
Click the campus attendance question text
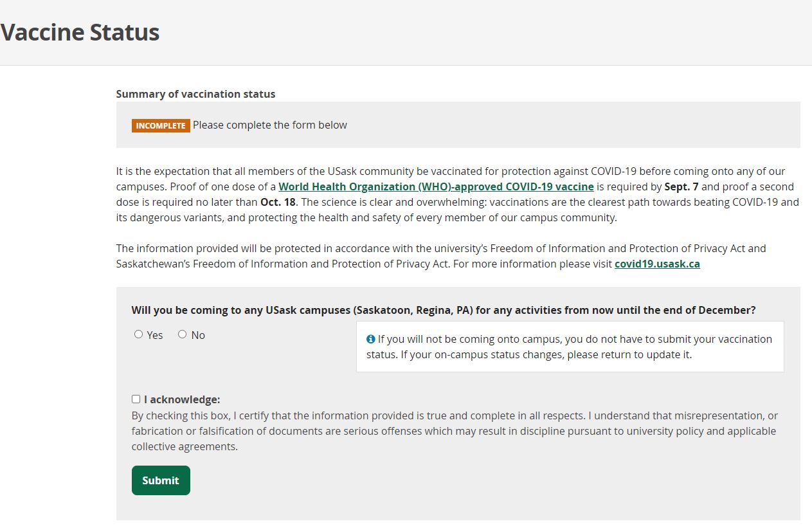[444, 310]
